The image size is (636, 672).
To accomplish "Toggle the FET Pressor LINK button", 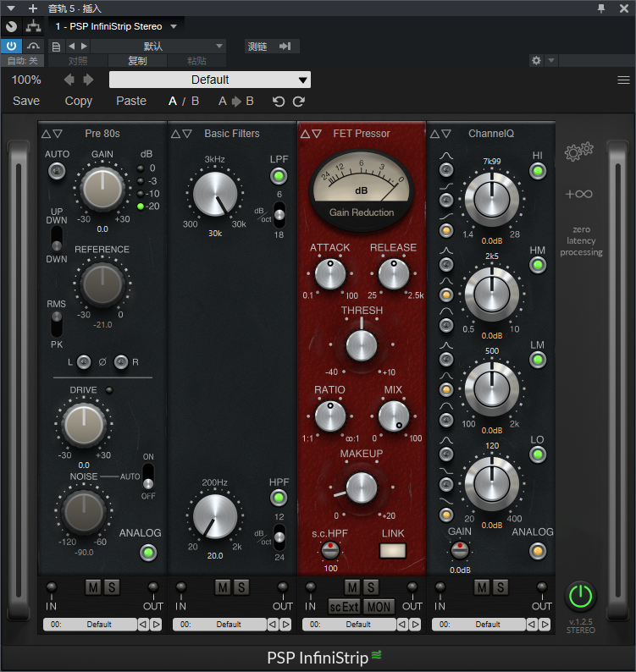I will click(x=392, y=551).
